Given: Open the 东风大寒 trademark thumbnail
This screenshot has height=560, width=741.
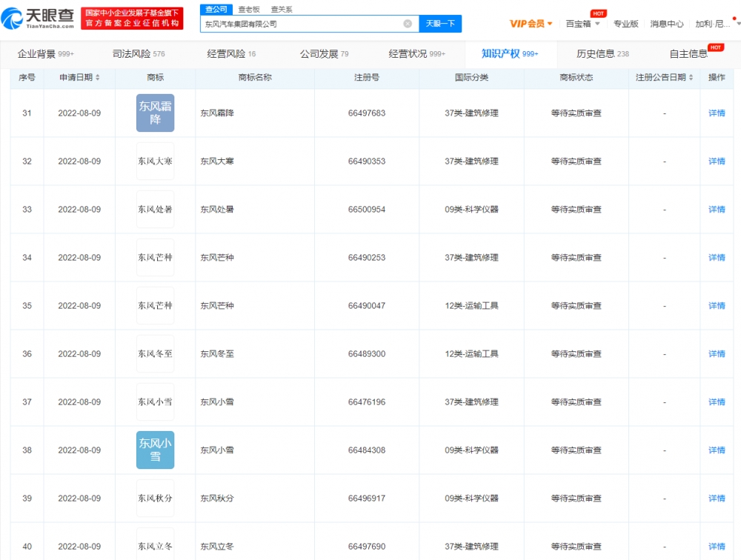Looking at the screenshot, I should click(x=155, y=161).
